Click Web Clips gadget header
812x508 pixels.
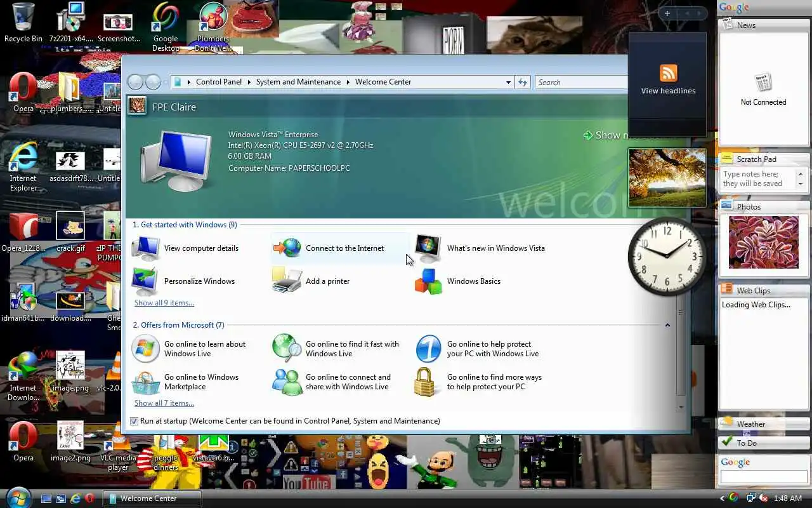(764, 290)
